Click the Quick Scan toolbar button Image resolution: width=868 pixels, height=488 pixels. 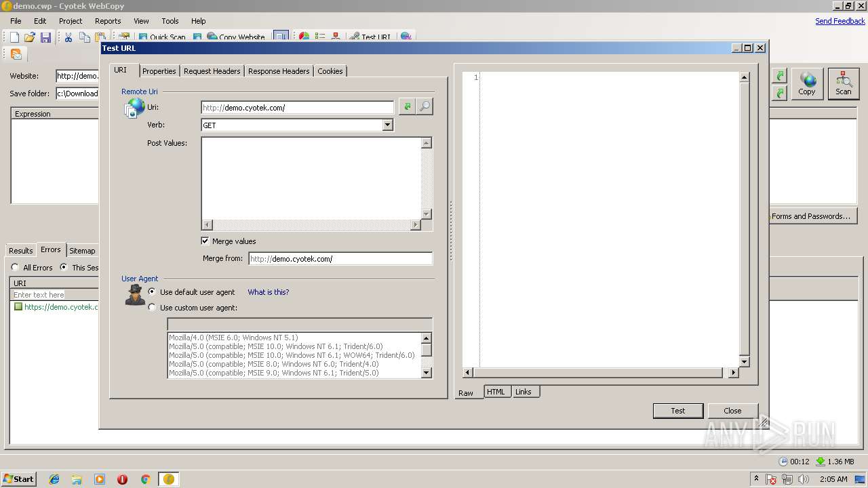162,37
